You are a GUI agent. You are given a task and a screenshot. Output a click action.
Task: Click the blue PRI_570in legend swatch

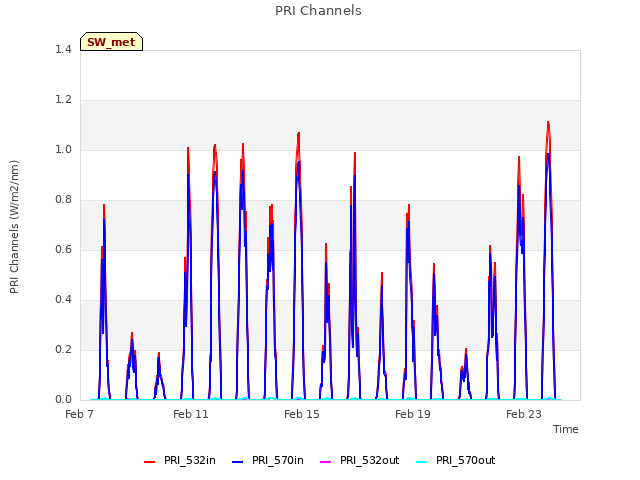tap(238, 462)
